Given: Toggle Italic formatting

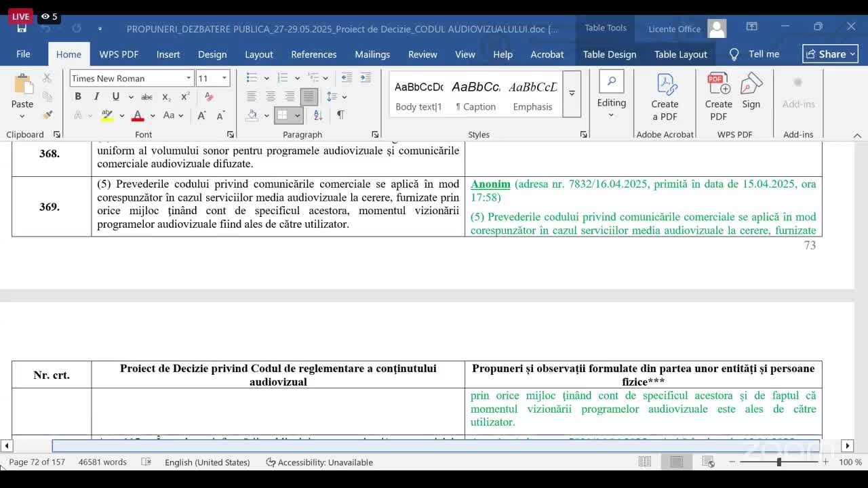Looking at the screenshot, I should [96, 97].
